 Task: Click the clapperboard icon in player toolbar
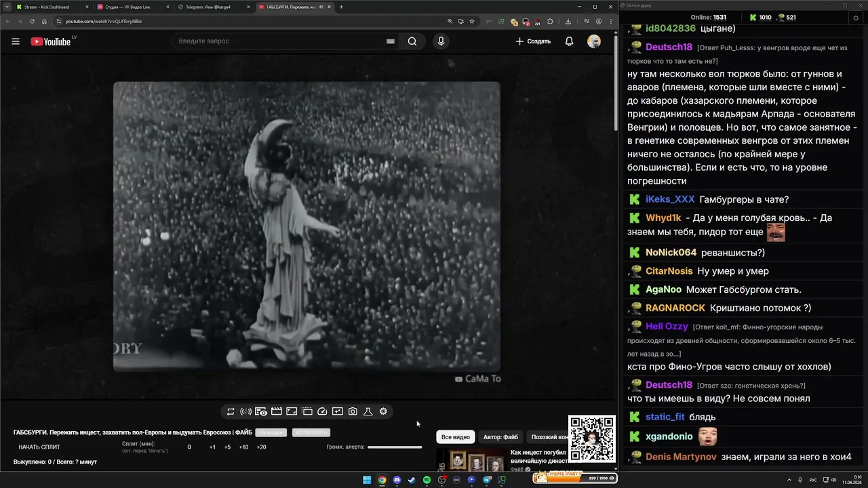point(276,411)
